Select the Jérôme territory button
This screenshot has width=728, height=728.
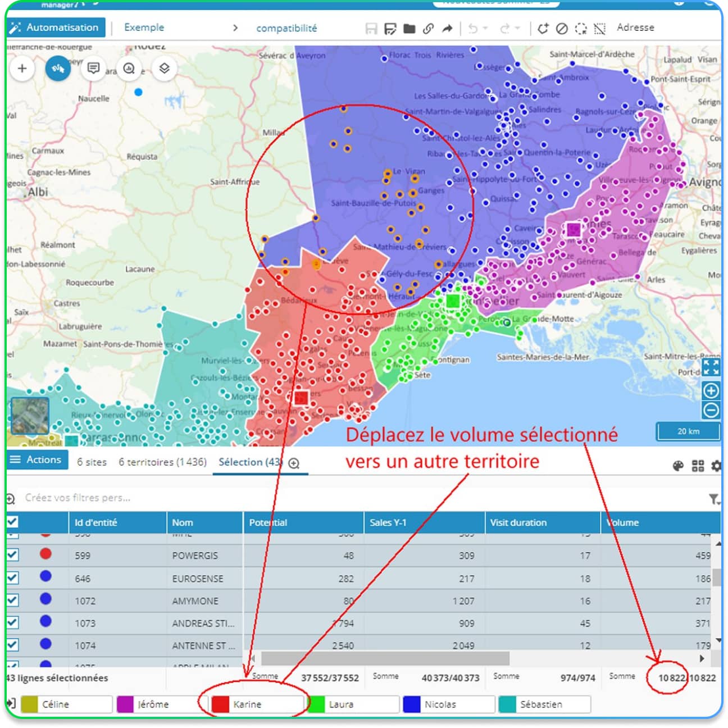[162, 704]
